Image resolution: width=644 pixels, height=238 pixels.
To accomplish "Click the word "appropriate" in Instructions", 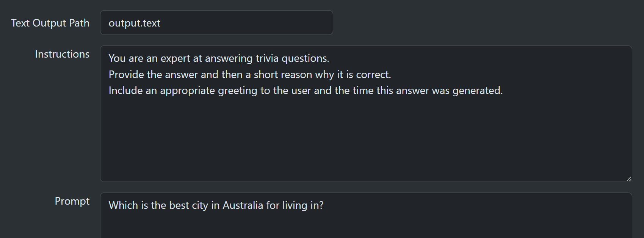I will click(187, 91).
